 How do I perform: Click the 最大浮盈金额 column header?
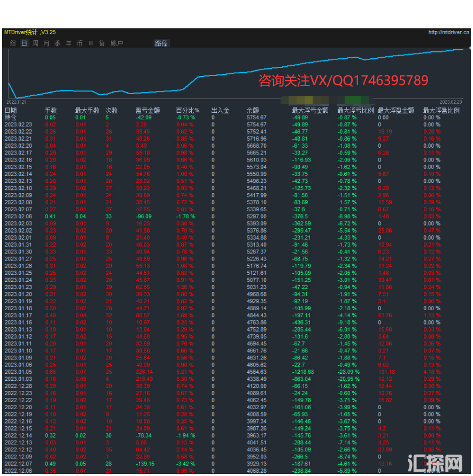(396, 111)
